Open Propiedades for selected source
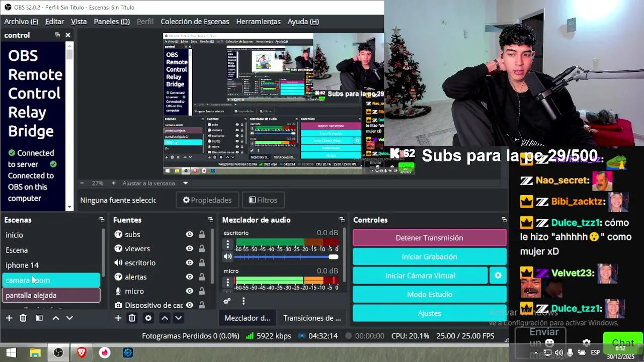The width and height of the screenshot is (644, 362). click(x=207, y=200)
